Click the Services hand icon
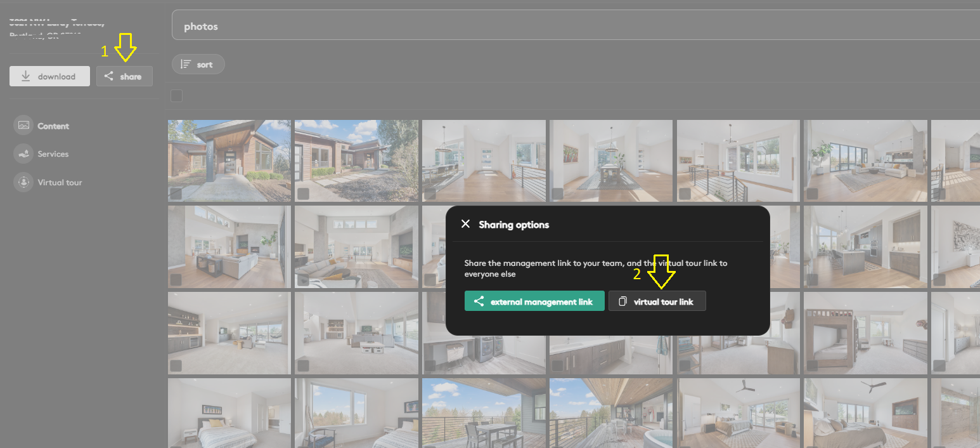The image size is (980, 448). 23,154
